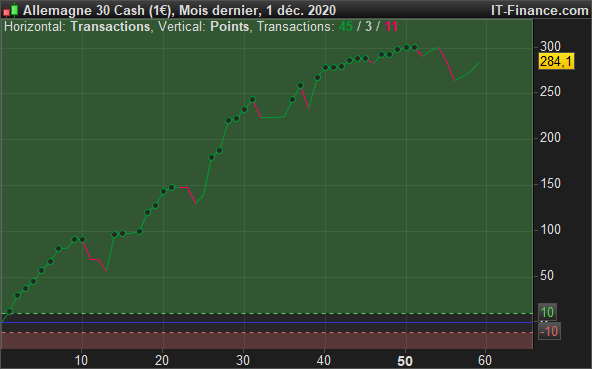Viewport: 592px width, 369px height.
Task: Click the 20 horizontal axis label
Action: (x=162, y=361)
